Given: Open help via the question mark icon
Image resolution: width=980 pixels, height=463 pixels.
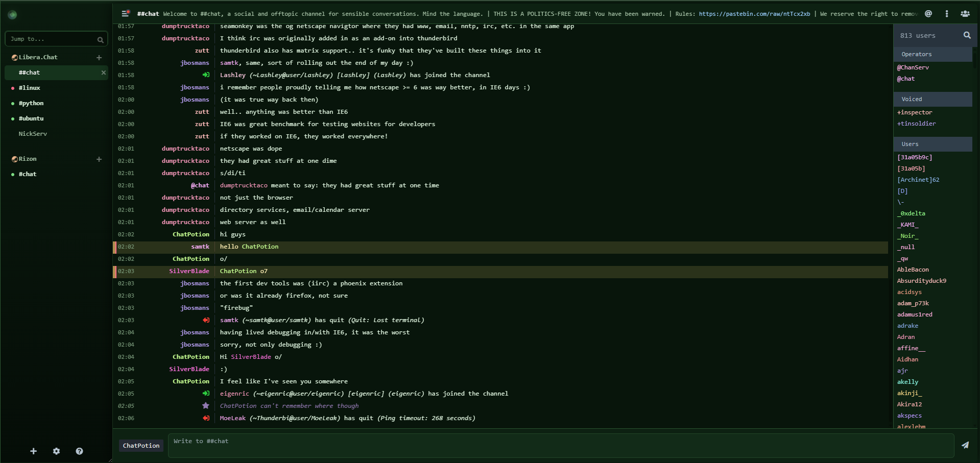Looking at the screenshot, I should point(79,451).
